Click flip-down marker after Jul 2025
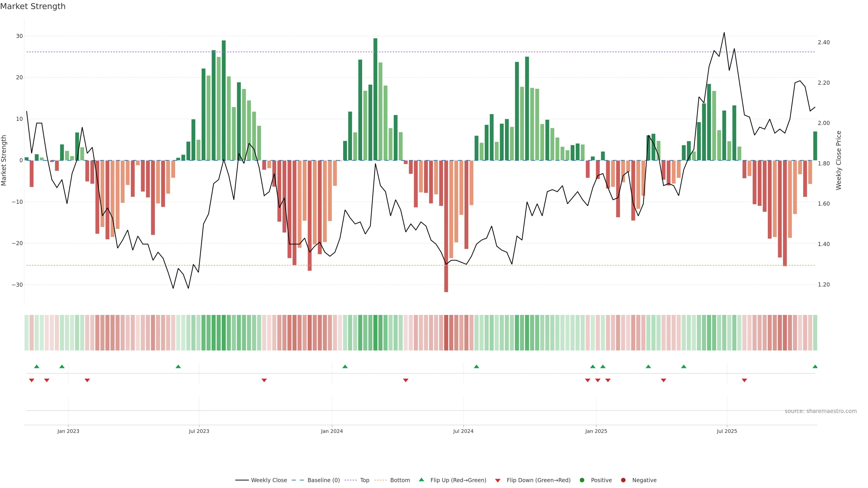 [744, 380]
